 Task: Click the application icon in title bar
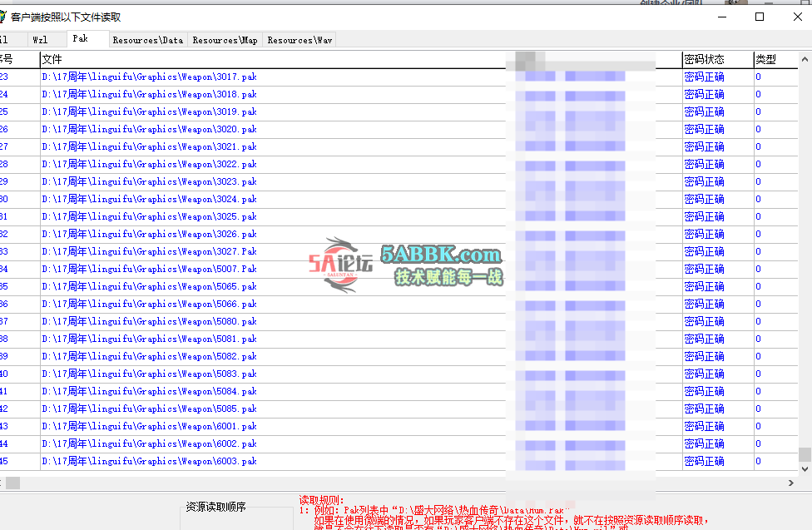pos(2,17)
